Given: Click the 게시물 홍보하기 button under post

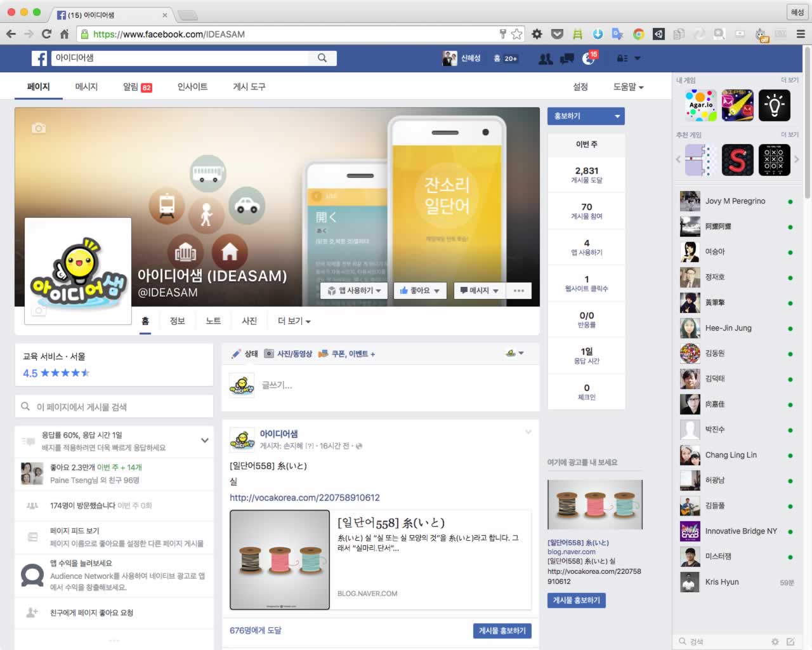Looking at the screenshot, I should [x=502, y=631].
